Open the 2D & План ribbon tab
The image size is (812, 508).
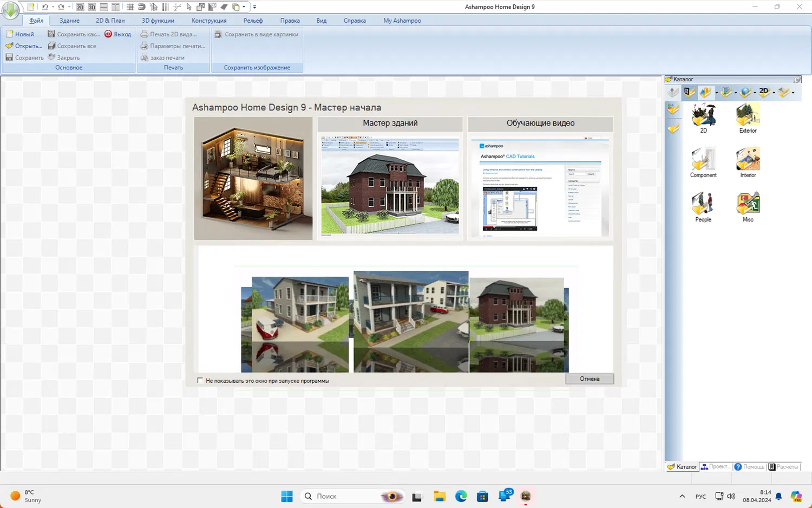(110, 21)
